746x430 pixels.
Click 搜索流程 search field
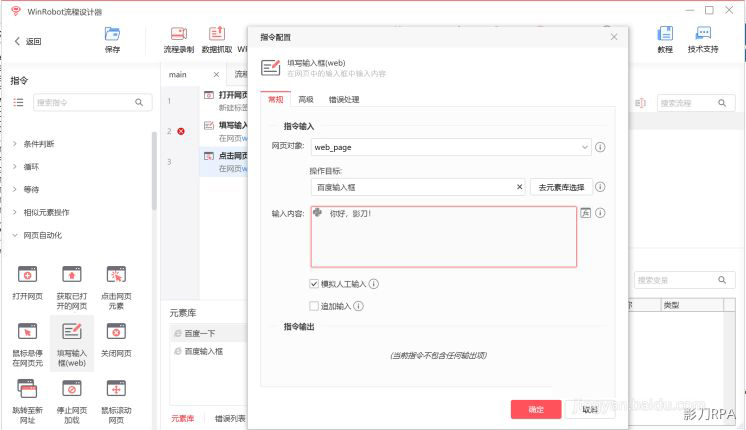click(x=696, y=103)
